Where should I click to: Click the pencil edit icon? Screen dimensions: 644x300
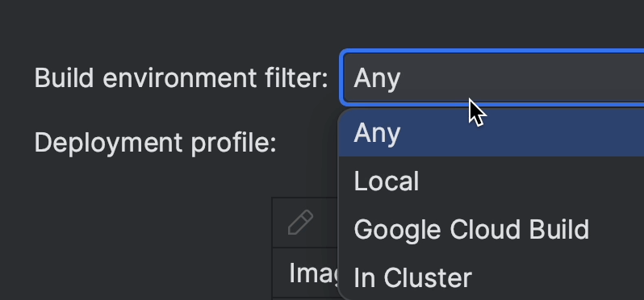click(x=301, y=223)
